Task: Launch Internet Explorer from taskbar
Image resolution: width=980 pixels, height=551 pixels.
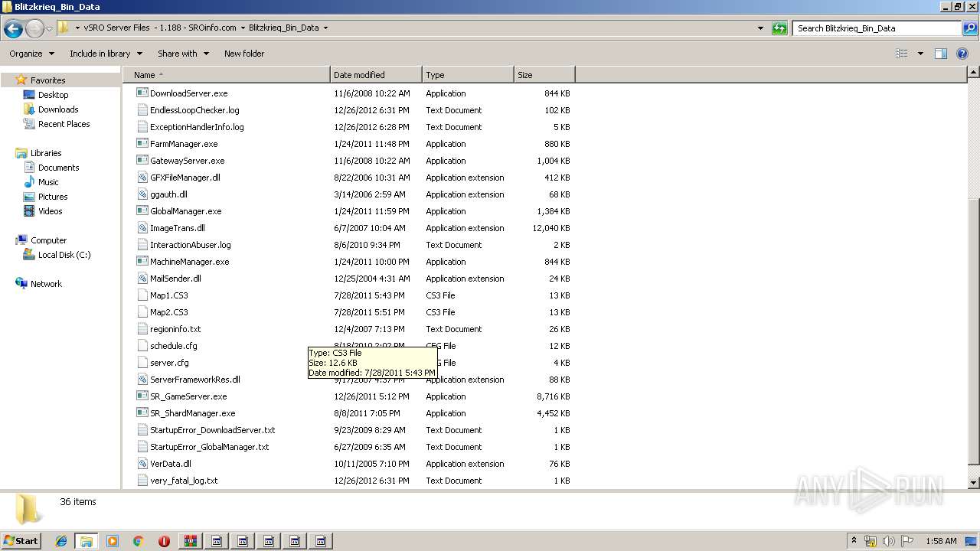Action: click(x=61, y=540)
